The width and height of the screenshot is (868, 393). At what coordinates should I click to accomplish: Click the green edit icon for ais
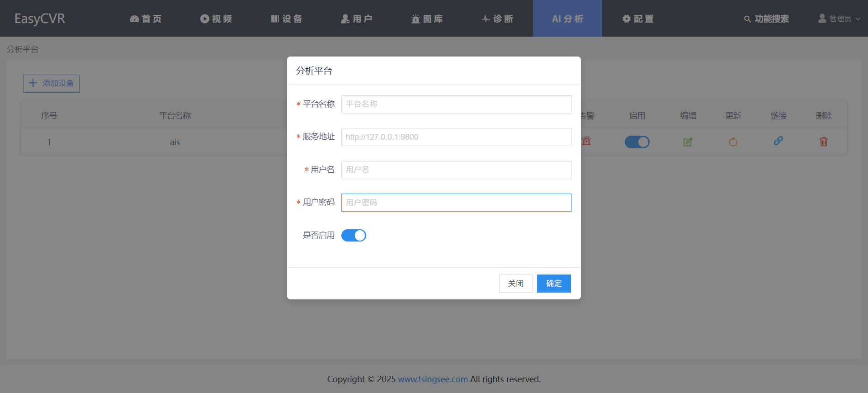pyautogui.click(x=688, y=142)
